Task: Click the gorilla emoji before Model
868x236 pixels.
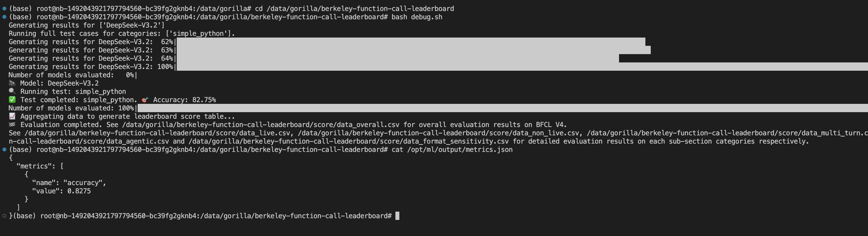Action: coord(12,83)
